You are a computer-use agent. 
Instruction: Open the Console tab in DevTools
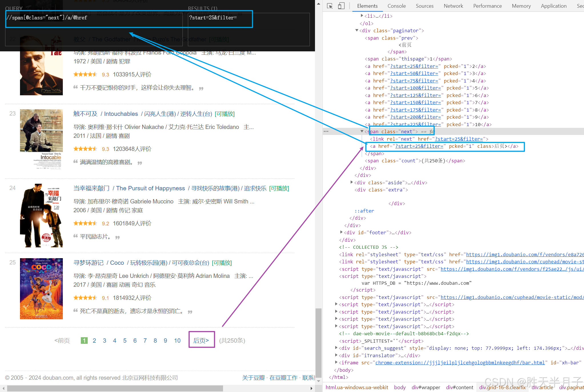pos(396,6)
